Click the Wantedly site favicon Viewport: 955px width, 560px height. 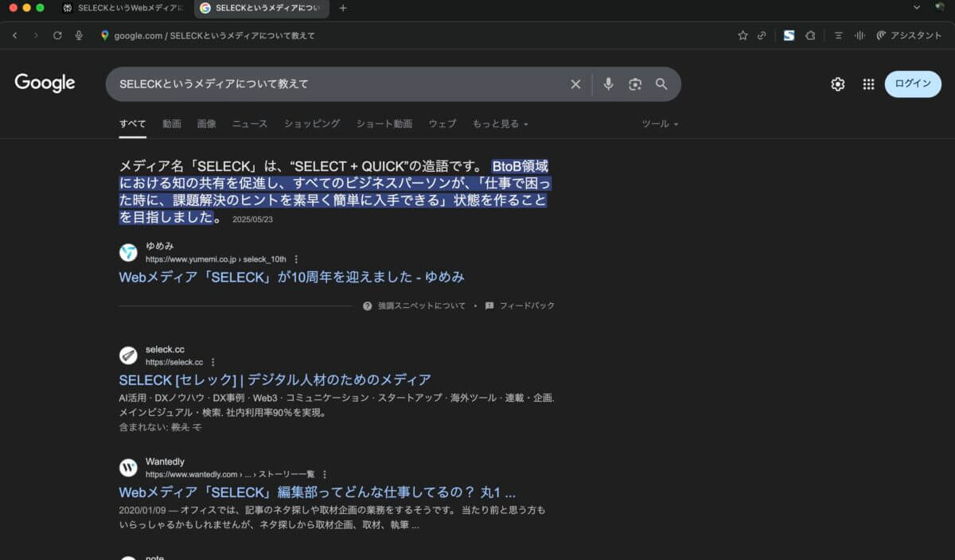tap(128, 467)
